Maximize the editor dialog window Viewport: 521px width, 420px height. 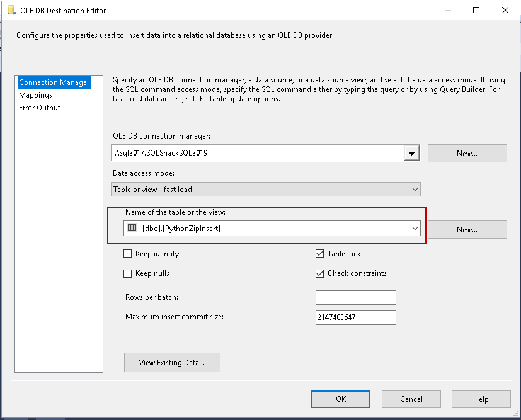click(476, 10)
